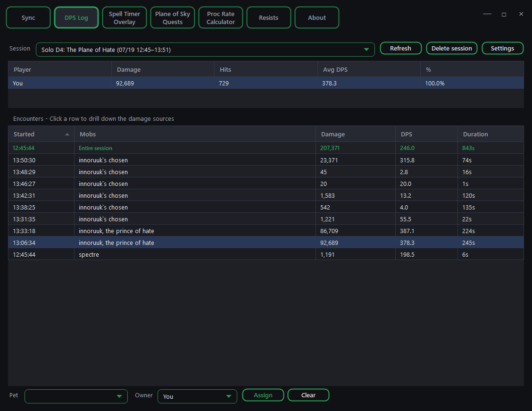This screenshot has height=411, width=532.
Task: Open the Spell Timer Overlay tab
Action: (x=125, y=17)
